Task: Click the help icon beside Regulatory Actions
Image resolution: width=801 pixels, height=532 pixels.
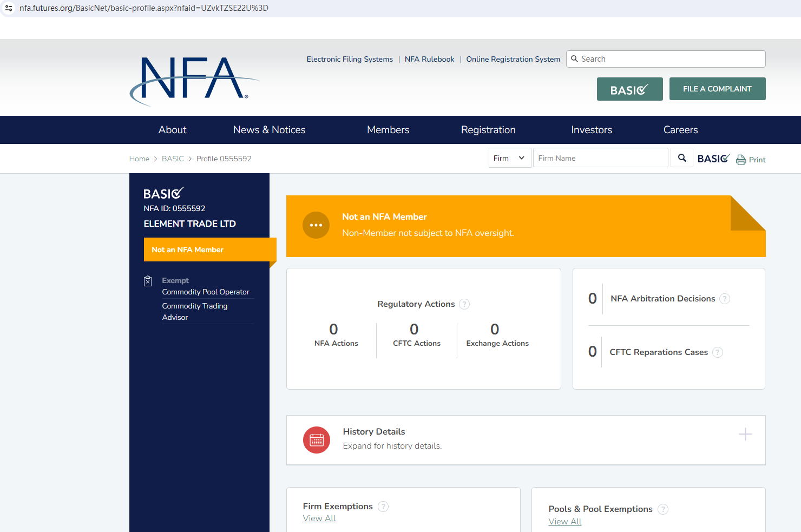Action: tap(464, 304)
